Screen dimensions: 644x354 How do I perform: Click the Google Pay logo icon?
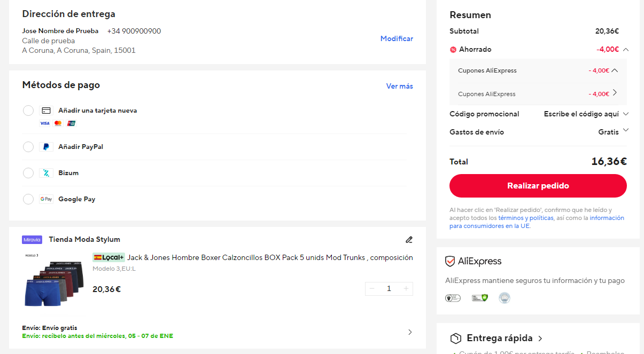(x=46, y=199)
